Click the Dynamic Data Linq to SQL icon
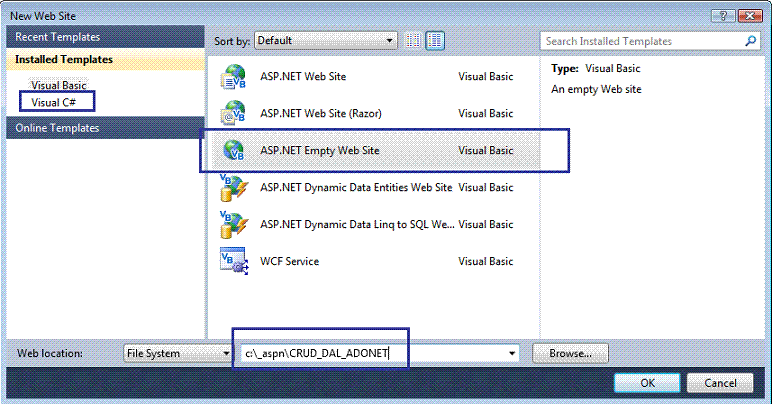772x404 pixels. [x=233, y=224]
